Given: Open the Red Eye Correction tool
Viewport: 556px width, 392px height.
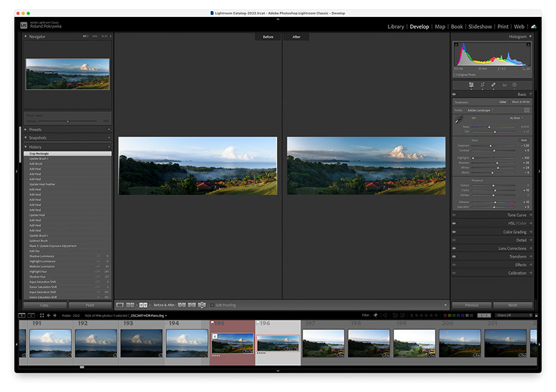Looking at the screenshot, I should click(x=504, y=85).
